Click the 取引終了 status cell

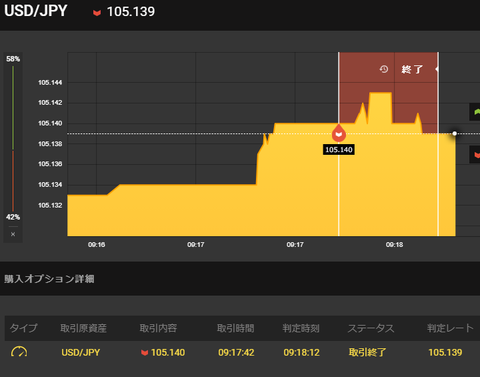(367, 352)
